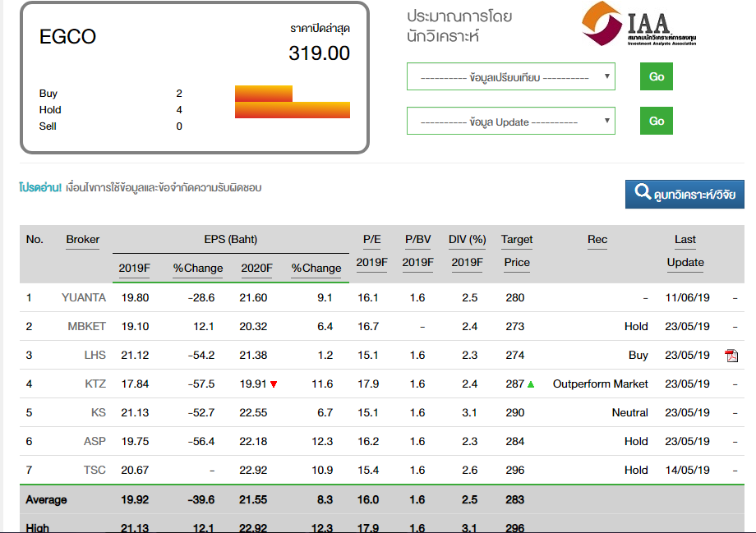Click the 14/05/19 update date
756x533 pixels.
pyautogui.click(x=687, y=470)
